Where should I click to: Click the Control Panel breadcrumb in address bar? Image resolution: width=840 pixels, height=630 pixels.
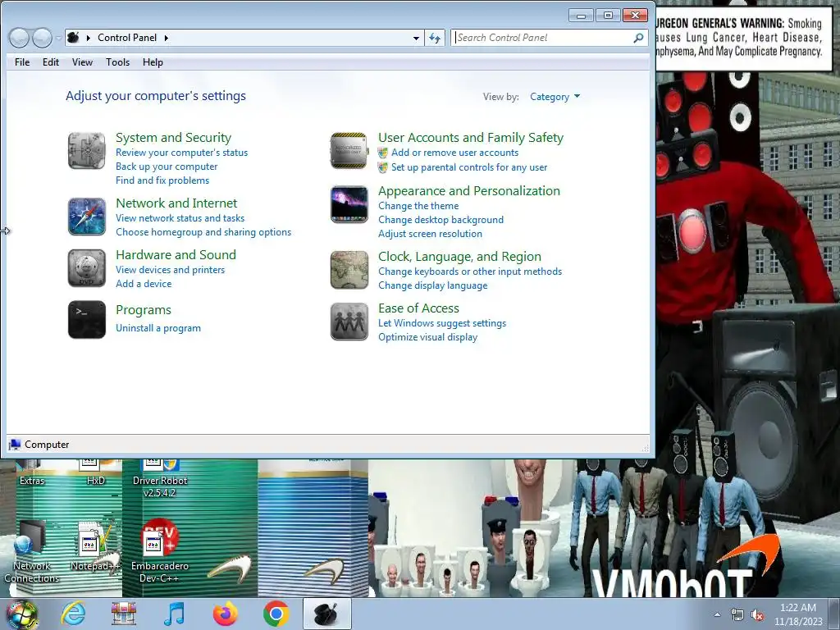[127, 38]
